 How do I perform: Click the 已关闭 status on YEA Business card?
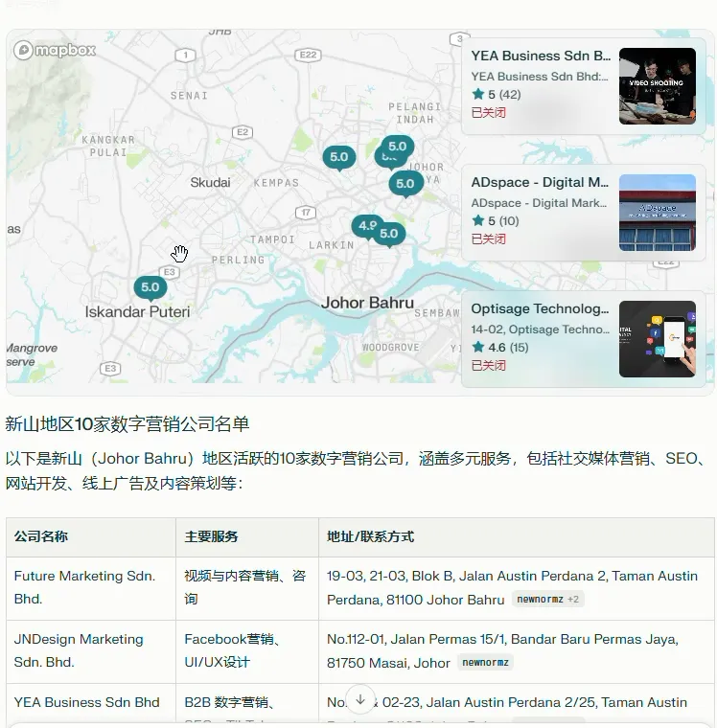(488, 112)
